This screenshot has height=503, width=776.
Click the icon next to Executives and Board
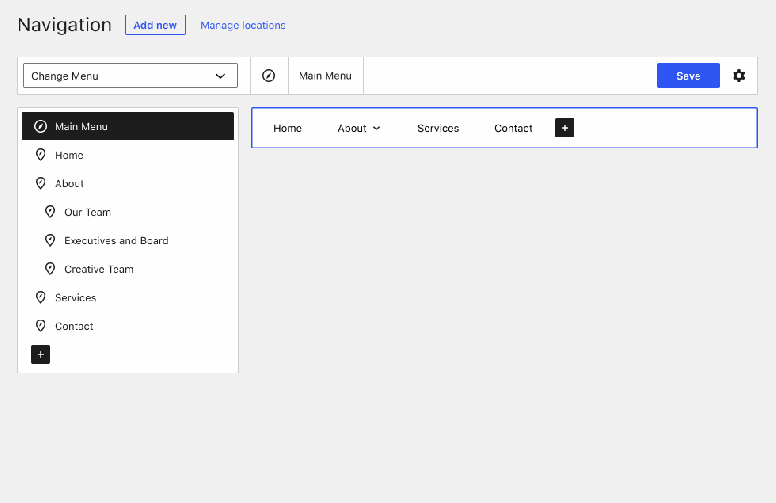pyautogui.click(x=50, y=241)
